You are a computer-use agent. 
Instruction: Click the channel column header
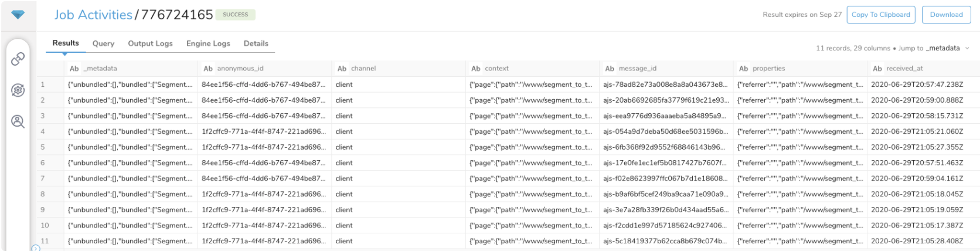tap(363, 69)
